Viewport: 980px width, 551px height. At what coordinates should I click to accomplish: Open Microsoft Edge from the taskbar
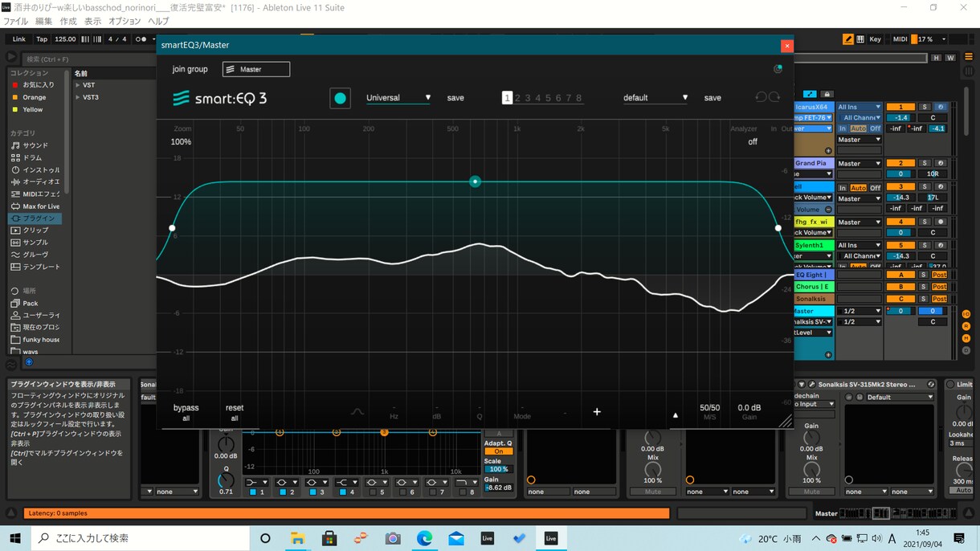(x=424, y=538)
